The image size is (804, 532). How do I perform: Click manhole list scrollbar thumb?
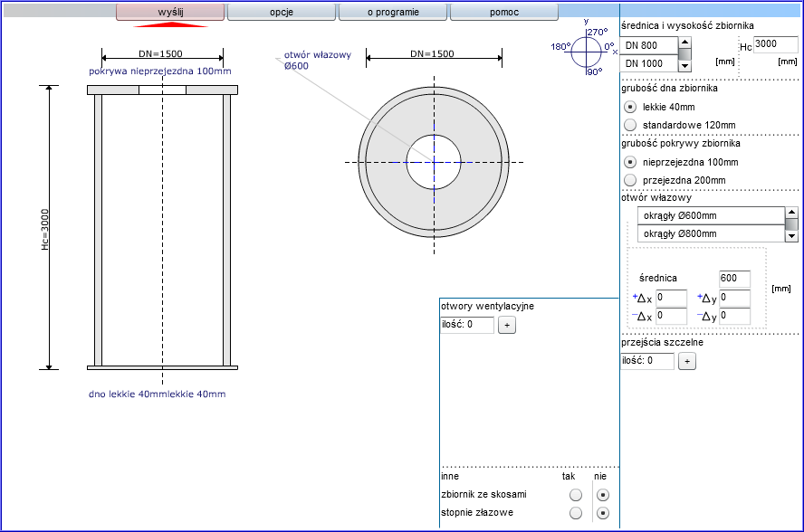791,224
